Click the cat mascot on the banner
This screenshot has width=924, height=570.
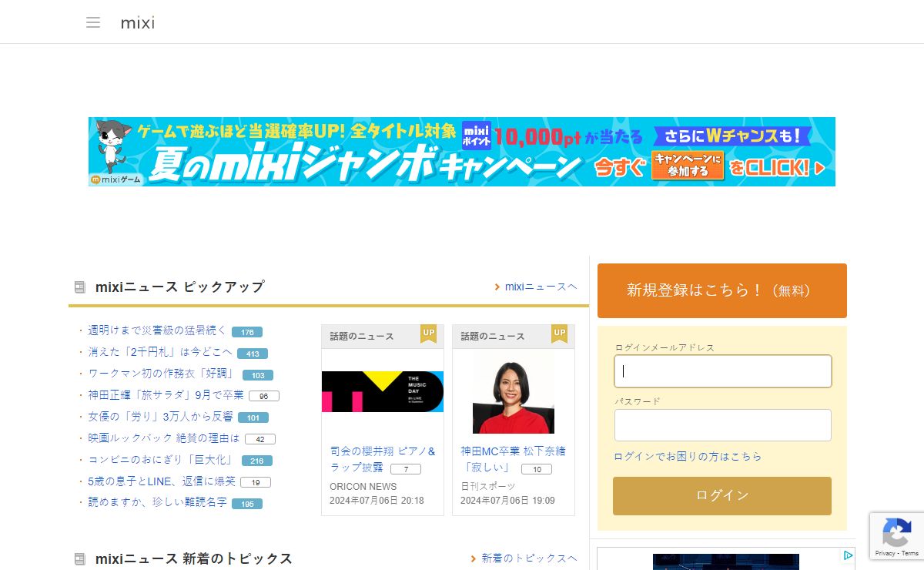click(x=112, y=146)
